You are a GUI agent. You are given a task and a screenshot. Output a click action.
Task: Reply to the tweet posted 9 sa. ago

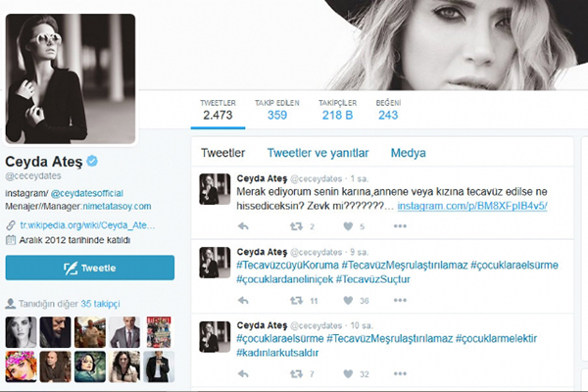tap(243, 300)
